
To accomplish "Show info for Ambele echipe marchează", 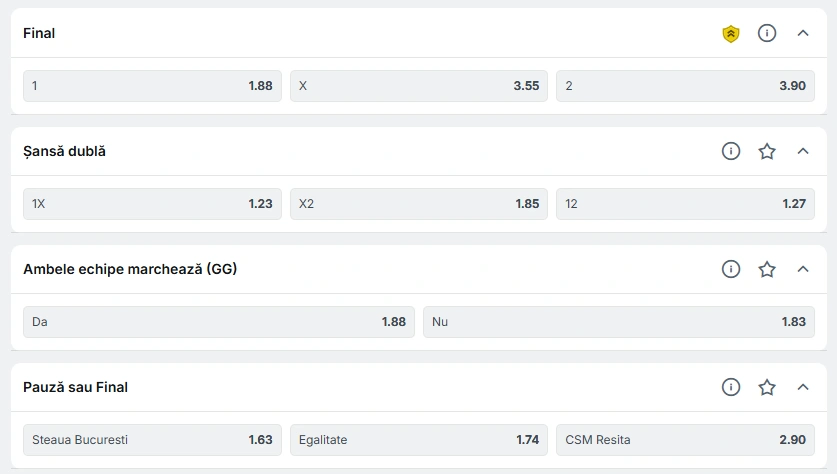I will (x=731, y=269).
